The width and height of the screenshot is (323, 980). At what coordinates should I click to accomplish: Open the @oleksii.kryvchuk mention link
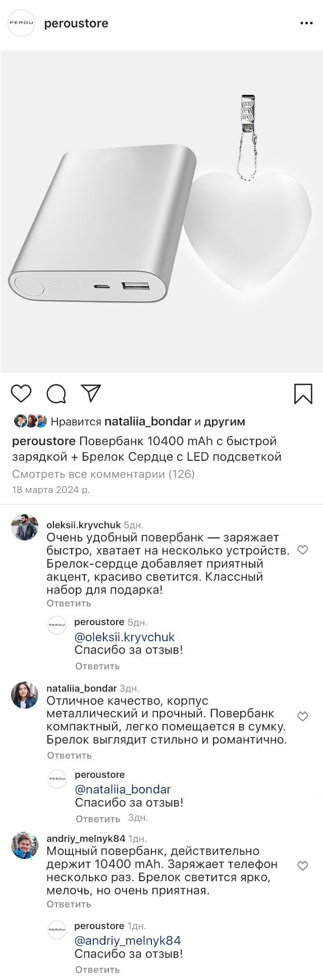pyautogui.click(x=124, y=637)
